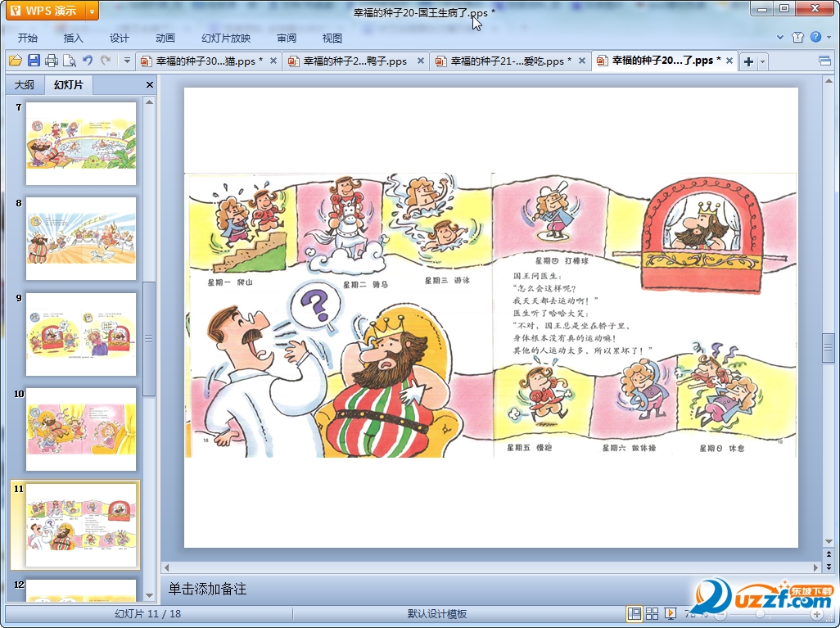
Task: Switch to normal view icon
Action: [x=635, y=613]
